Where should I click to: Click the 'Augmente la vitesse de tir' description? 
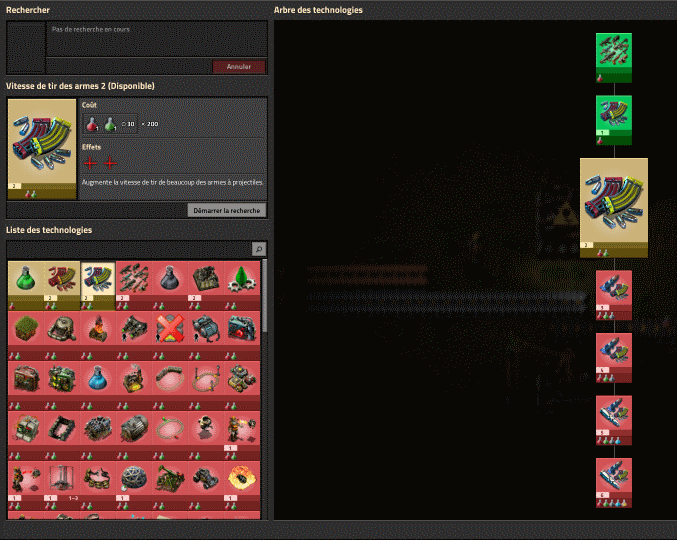[172, 183]
